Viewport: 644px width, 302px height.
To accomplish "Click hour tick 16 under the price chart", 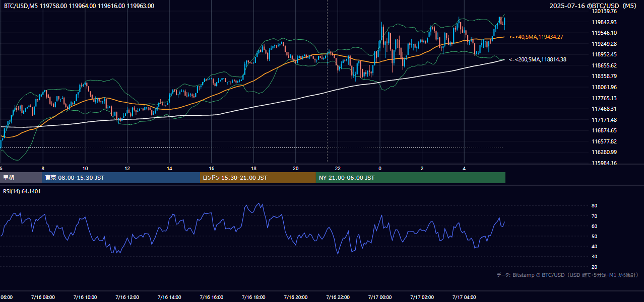I will [212, 168].
